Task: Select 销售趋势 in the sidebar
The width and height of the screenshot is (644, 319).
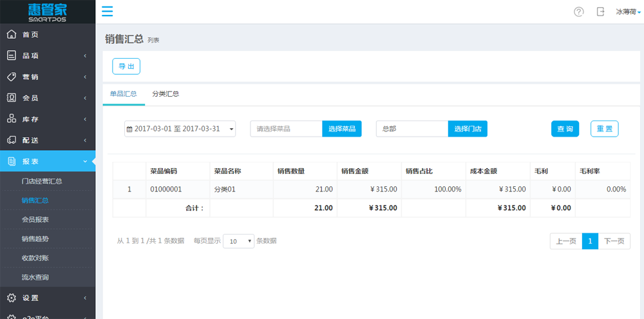Action: (35, 239)
